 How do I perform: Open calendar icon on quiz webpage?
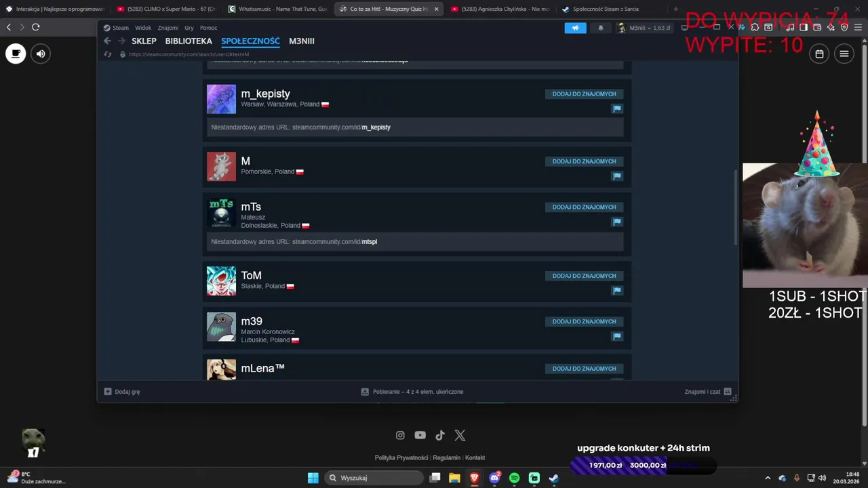(x=819, y=54)
